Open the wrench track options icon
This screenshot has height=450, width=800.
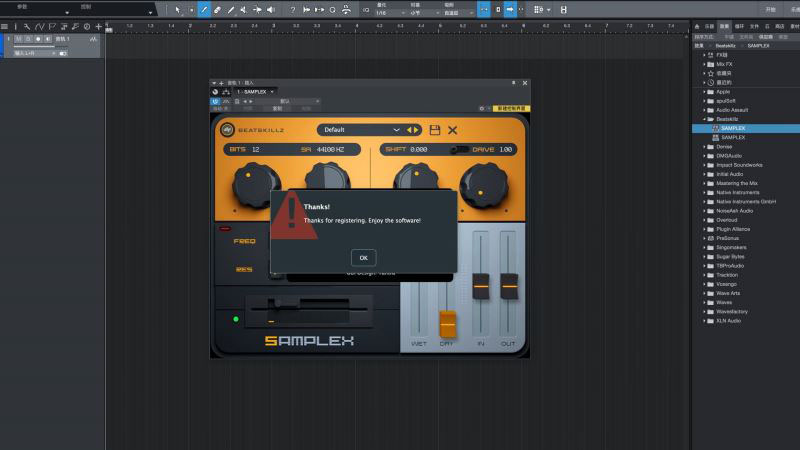[x=27, y=27]
